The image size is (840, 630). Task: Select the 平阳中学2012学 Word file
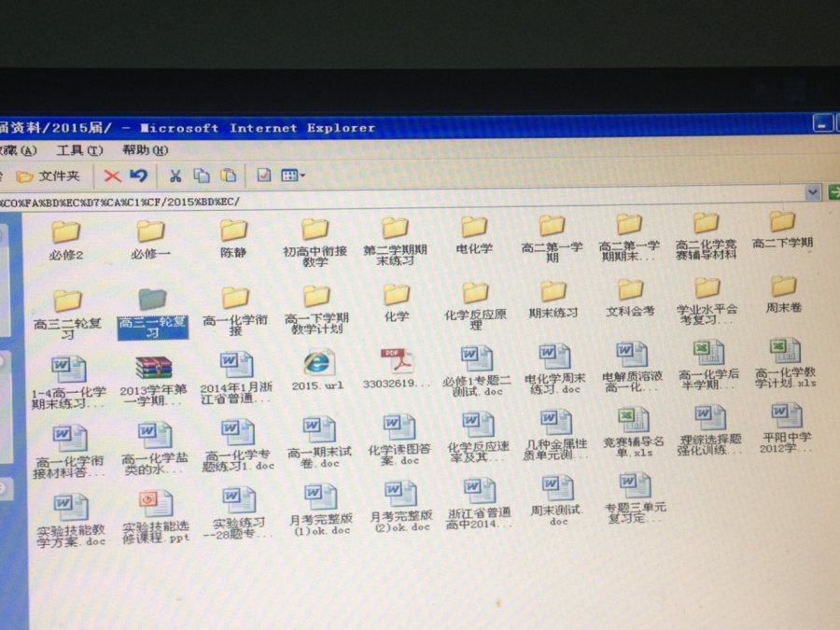(787, 429)
